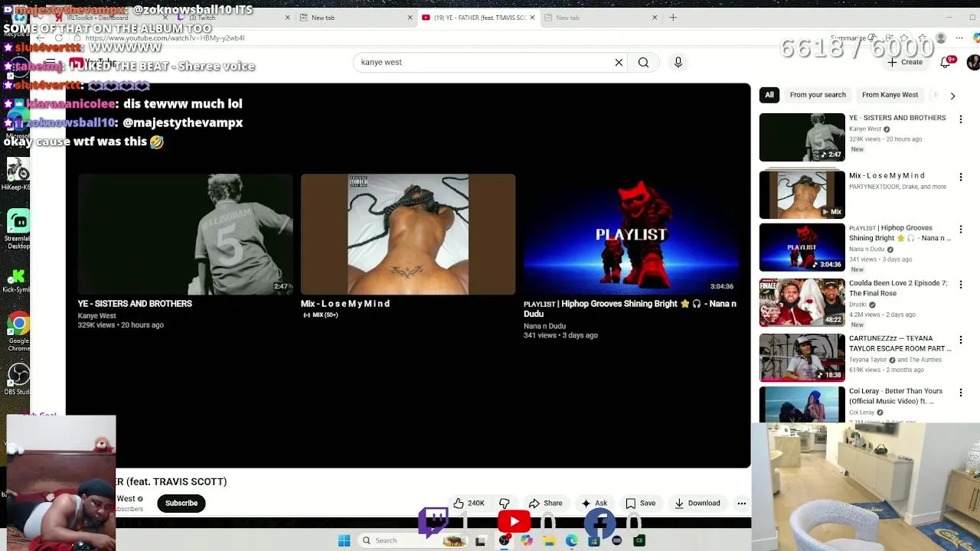Click the browser address bar with the YouTube URL
Image resolution: width=980 pixels, height=551 pixels.
(429, 37)
